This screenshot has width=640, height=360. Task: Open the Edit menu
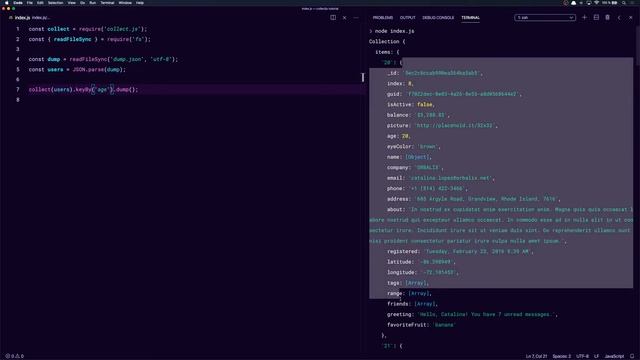click(40, 2)
